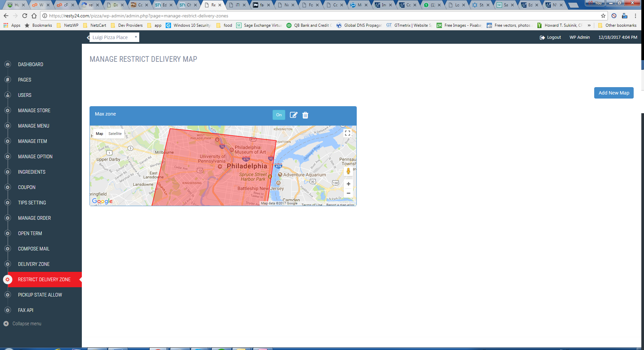The width and height of the screenshot is (644, 350).
Task: Open the NetzCart bookmark folder
Action: (x=95, y=25)
